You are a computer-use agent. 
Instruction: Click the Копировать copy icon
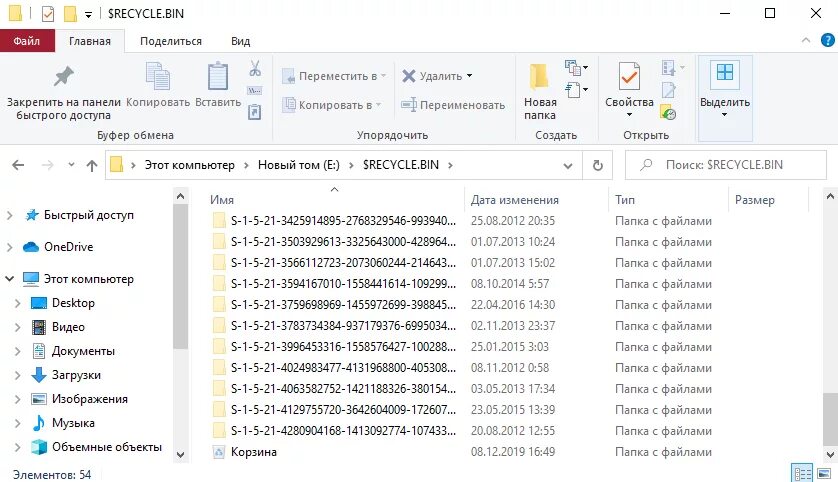(158, 76)
